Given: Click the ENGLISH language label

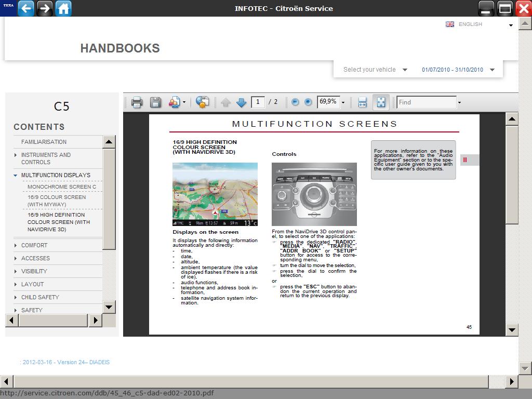Looking at the screenshot, I should coord(470,24).
